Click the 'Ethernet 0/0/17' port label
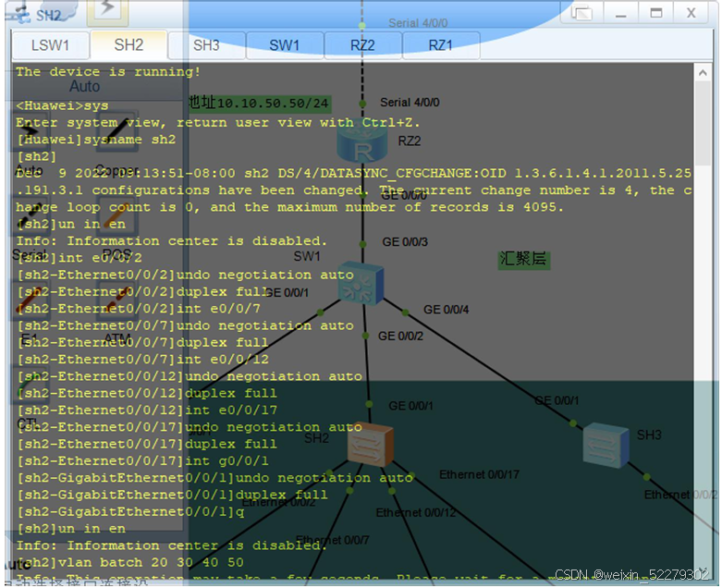The width and height of the screenshot is (722, 588). coord(479,474)
